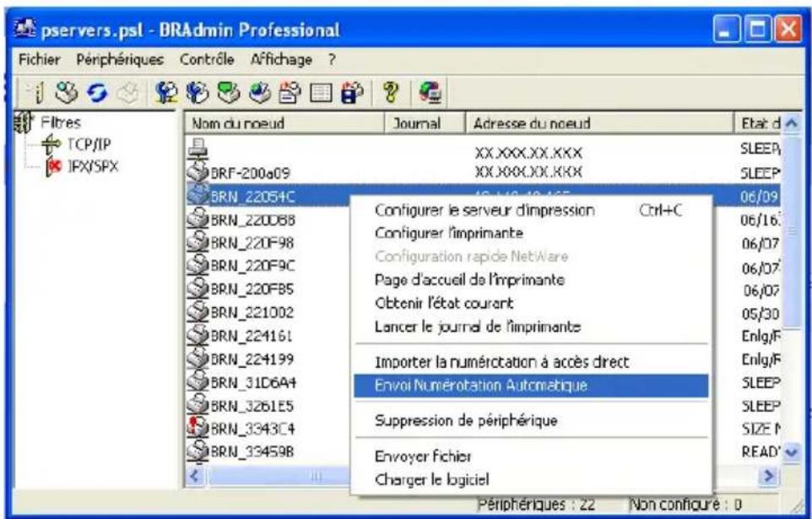Click Non configuré : 0 in status bar
Viewport: 812px width, 519px height.
(685, 504)
